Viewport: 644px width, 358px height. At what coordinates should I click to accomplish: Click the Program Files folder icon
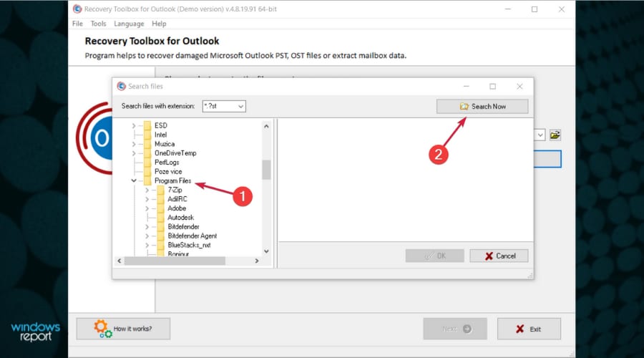[x=147, y=180]
